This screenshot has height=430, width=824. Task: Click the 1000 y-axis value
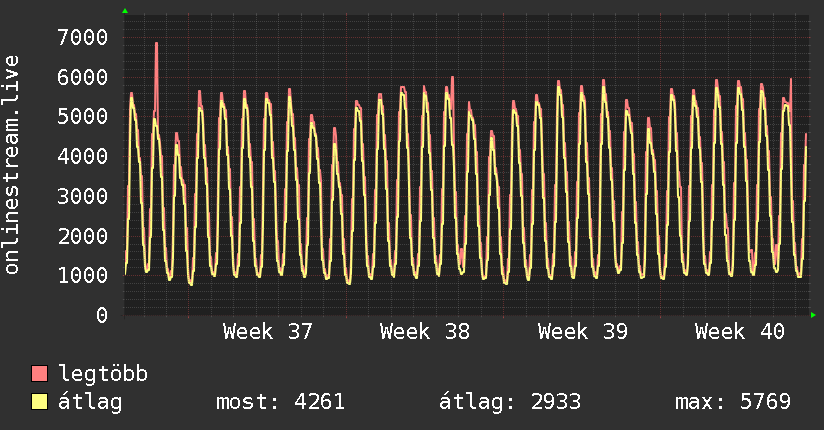tap(83, 275)
